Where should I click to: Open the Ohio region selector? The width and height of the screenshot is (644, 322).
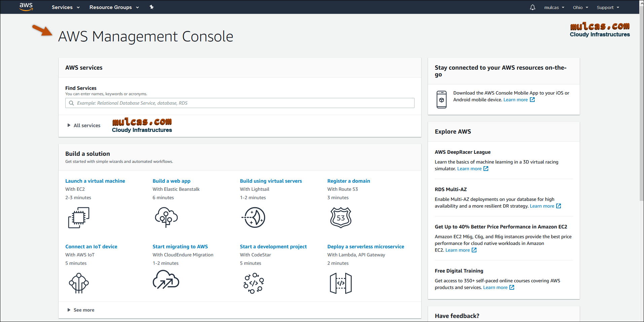(580, 7)
